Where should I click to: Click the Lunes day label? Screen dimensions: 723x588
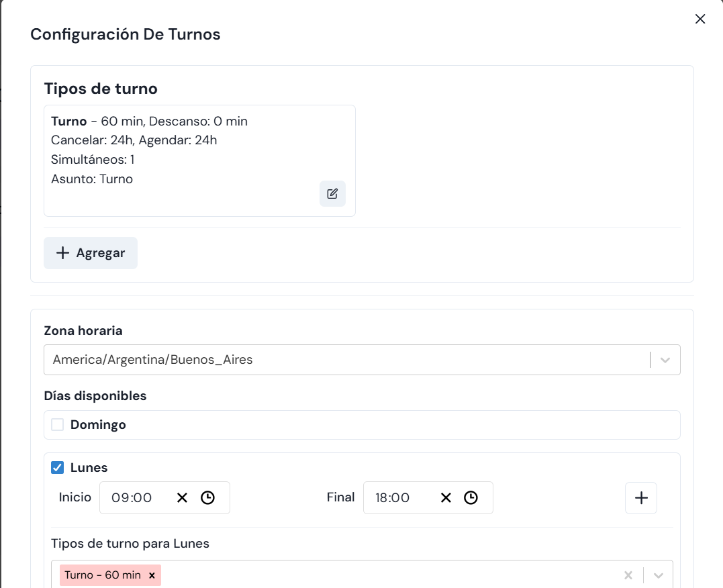point(89,468)
